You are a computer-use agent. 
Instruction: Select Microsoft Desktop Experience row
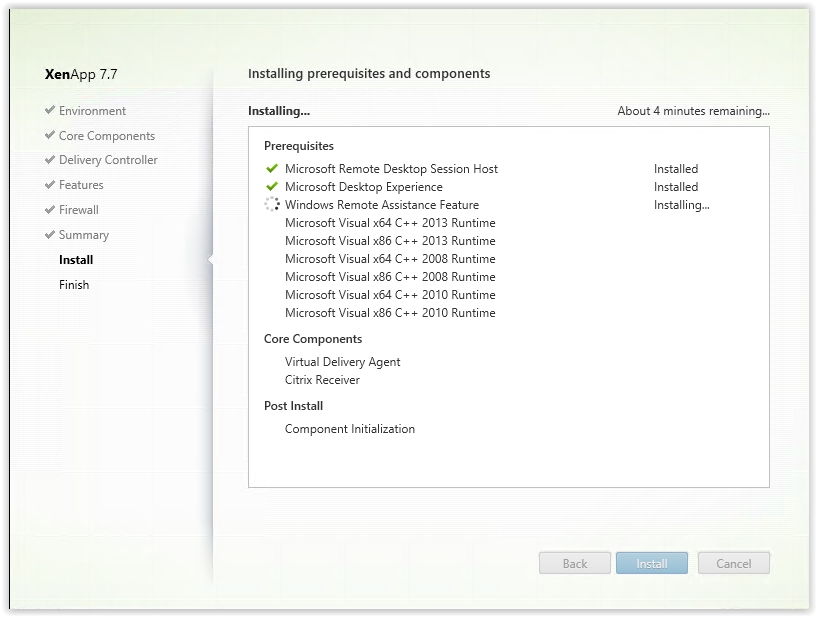pos(364,187)
